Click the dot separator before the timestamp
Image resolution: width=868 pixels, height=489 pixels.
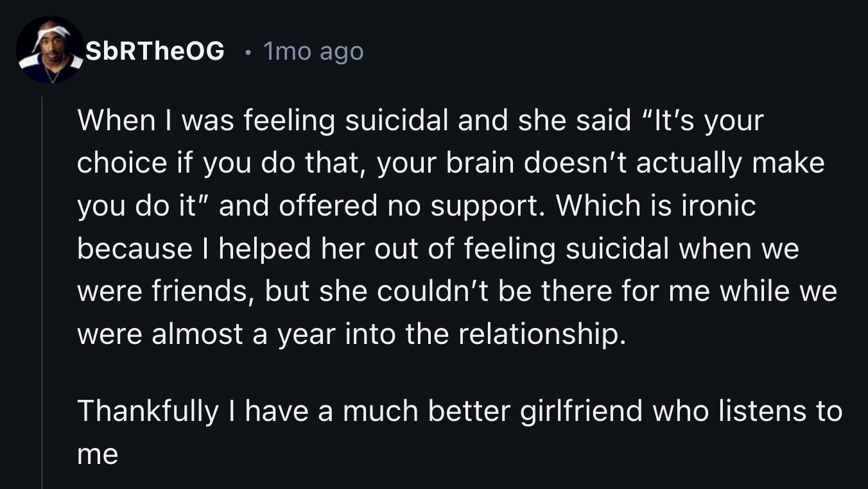tap(247, 51)
